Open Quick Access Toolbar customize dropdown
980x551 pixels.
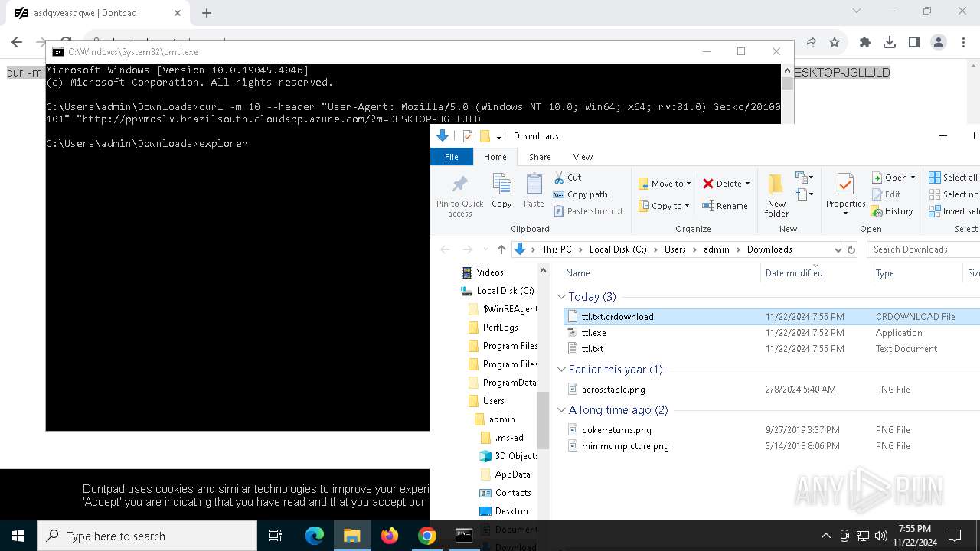pos(498,136)
